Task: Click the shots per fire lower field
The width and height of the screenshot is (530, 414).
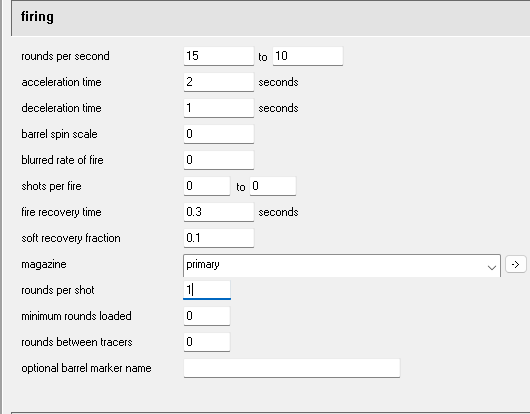Action: click(x=207, y=186)
